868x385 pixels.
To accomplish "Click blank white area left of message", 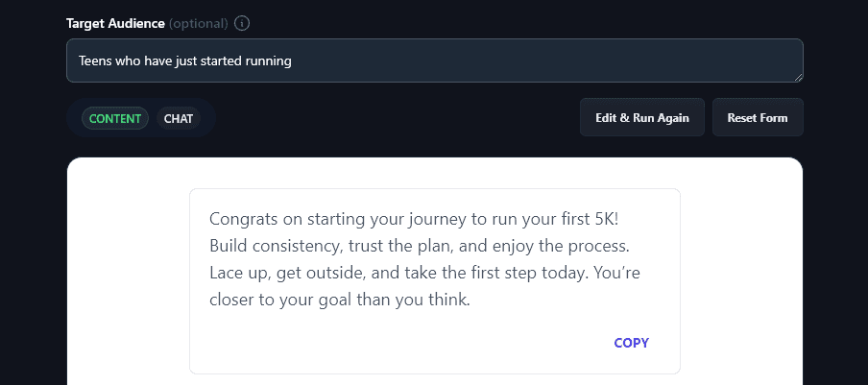I will click(x=128, y=278).
